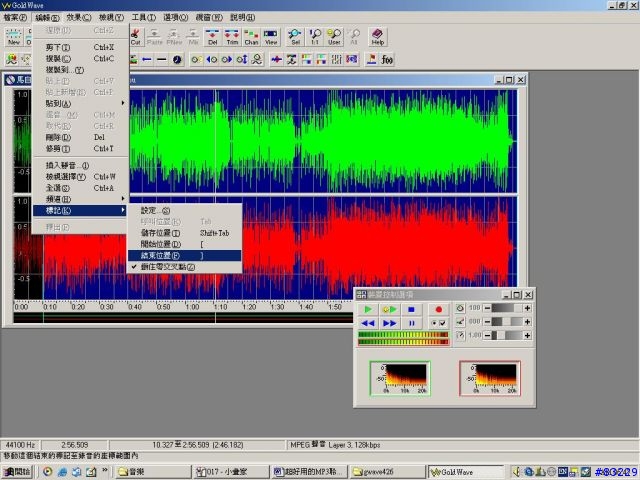Click the circle-with-right-arrow effect icon
This screenshot has height=480, width=640.
(x=227, y=60)
